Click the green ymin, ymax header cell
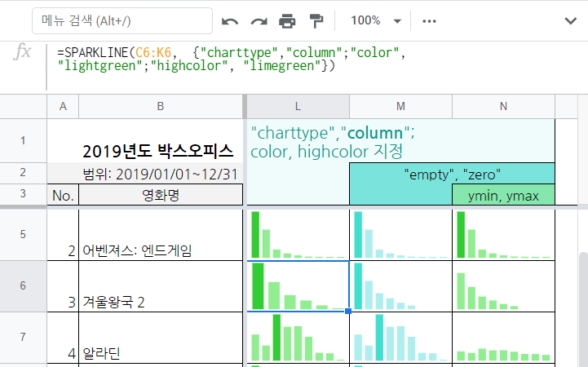The width and height of the screenshot is (588, 367). pyautogui.click(x=503, y=194)
